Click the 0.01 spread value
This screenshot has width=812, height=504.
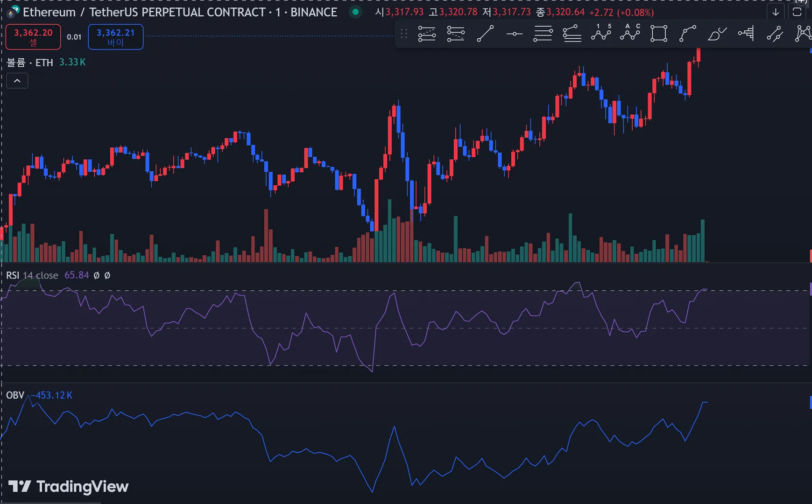coord(74,37)
